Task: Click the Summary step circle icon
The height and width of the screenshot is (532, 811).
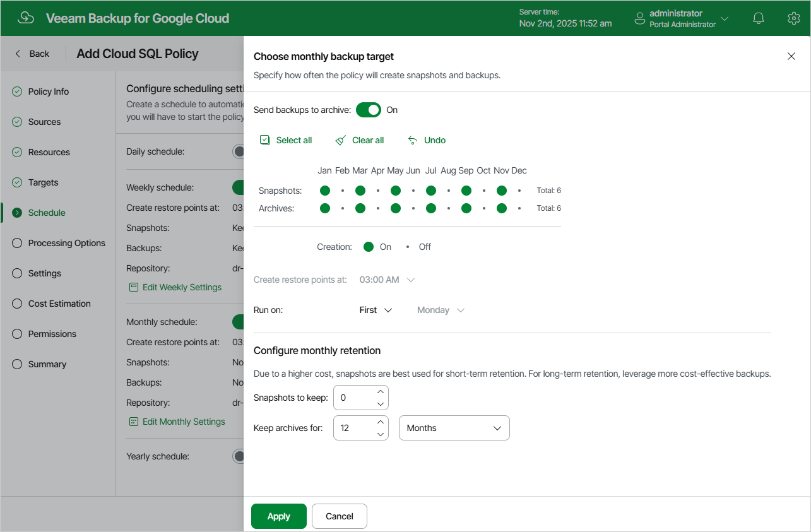Action: pyautogui.click(x=17, y=364)
